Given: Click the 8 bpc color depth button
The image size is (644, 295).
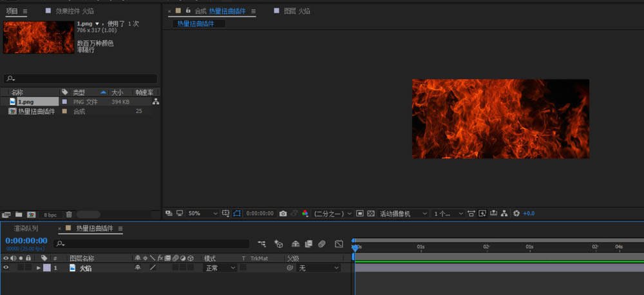Looking at the screenshot, I should point(51,215).
